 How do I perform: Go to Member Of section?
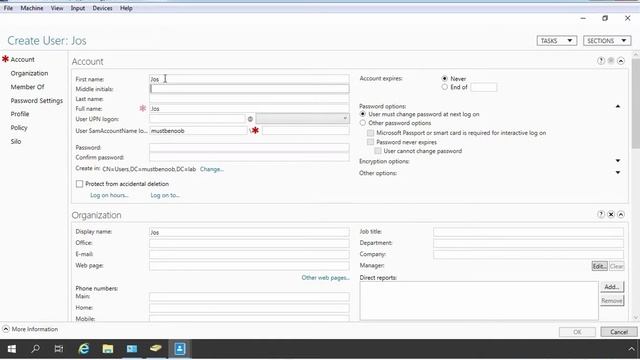(x=27, y=87)
